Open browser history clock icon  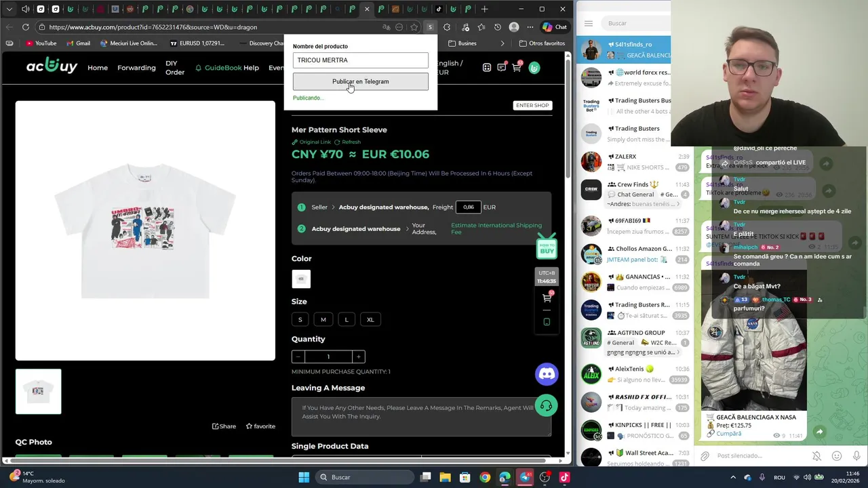(498, 27)
